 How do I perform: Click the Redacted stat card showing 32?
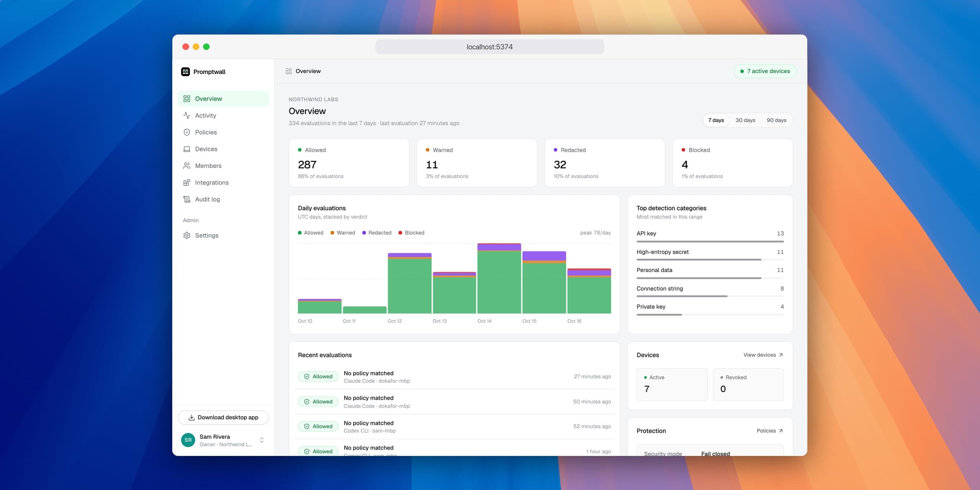tap(604, 163)
